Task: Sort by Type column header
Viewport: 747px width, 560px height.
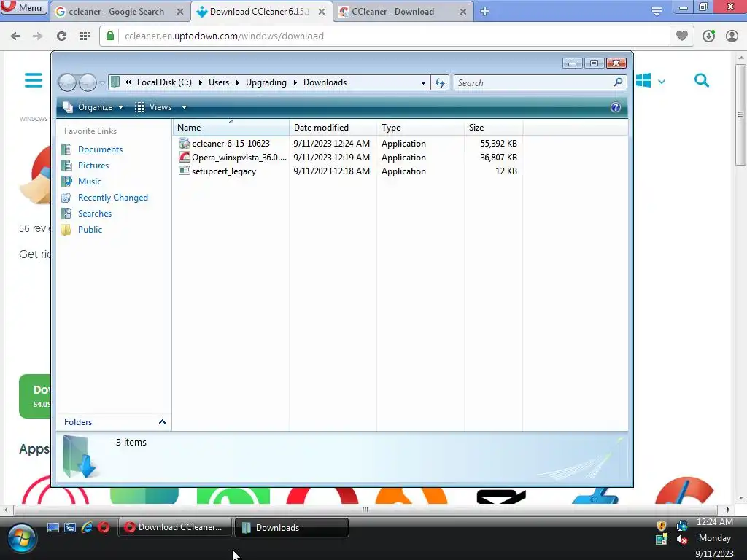Action: [420, 127]
